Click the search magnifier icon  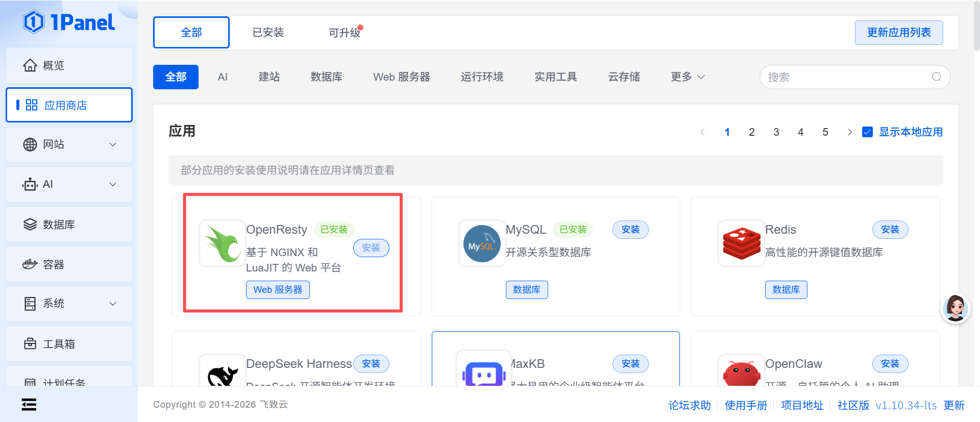[x=937, y=77]
